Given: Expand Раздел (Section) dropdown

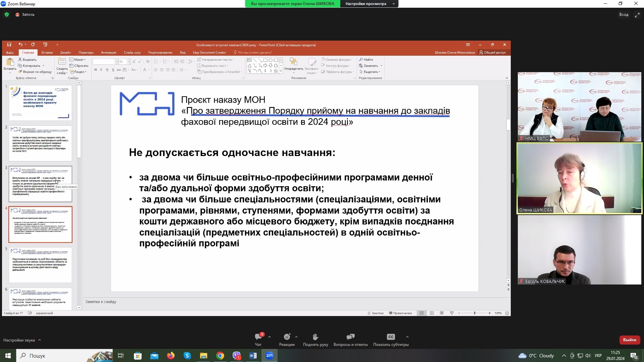Looking at the screenshot, I should (x=78, y=72).
